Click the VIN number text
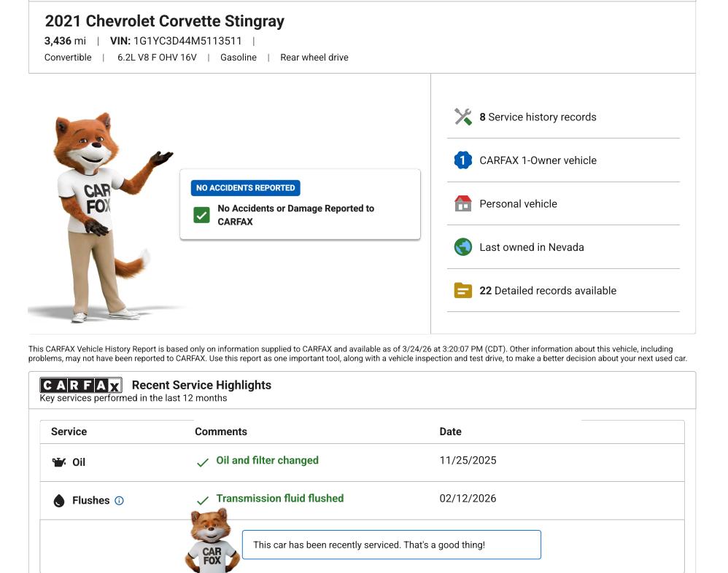 (187, 41)
